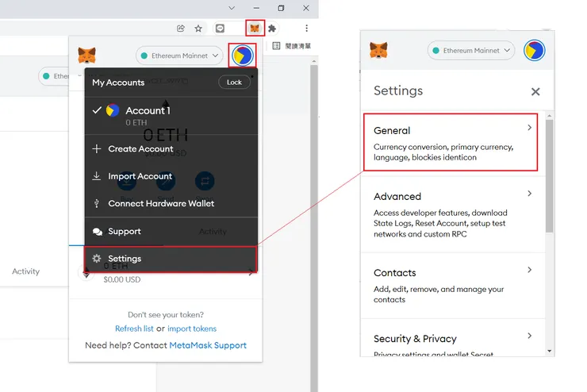Open the Chrome extensions puzzle icon
587x392 pixels.
pos(272,29)
